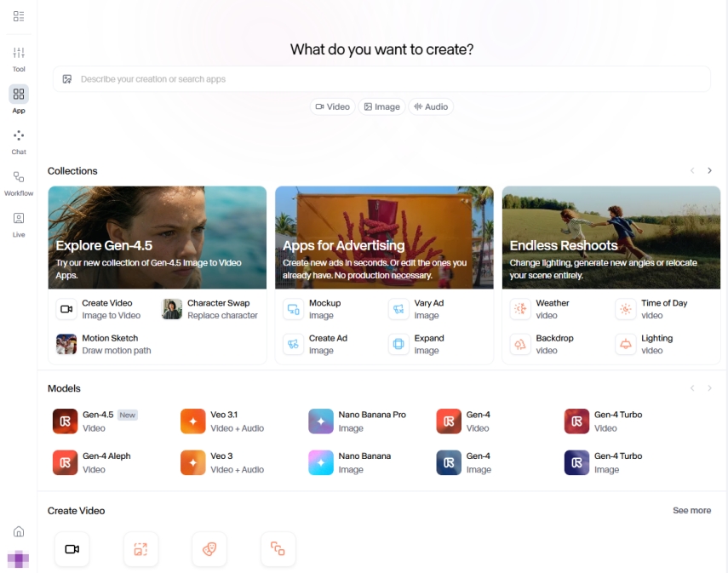This screenshot has height=573, width=728.
Task: Click the Models heading
Action: click(x=64, y=388)
